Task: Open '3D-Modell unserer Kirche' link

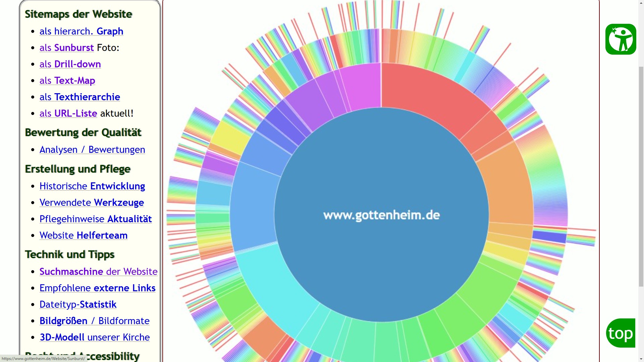Action: pyautogui.click(x=95, y=337)
